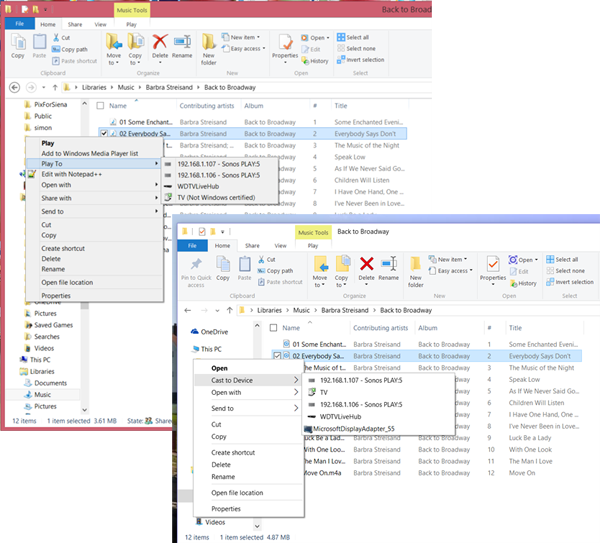Image resolution: width=600 pixels, height=543 pixels.
Task: Click Select none in back window ribbon
Action: [x=357, y=49]
